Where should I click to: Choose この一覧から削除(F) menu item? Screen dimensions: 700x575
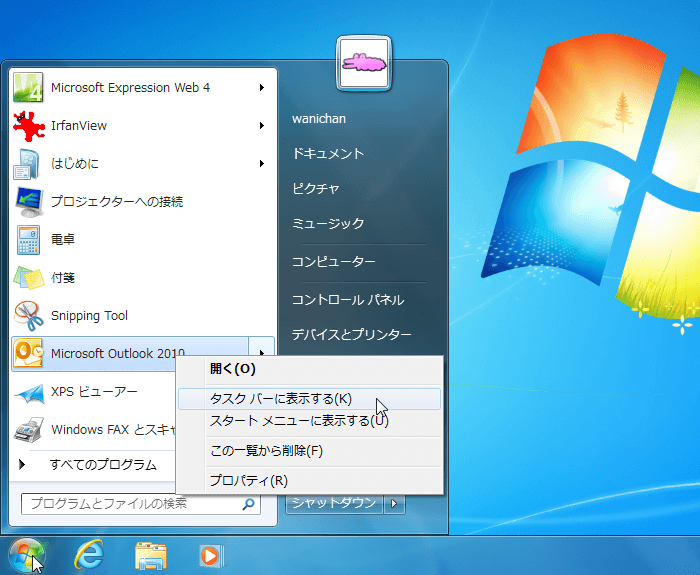[310, 451]
